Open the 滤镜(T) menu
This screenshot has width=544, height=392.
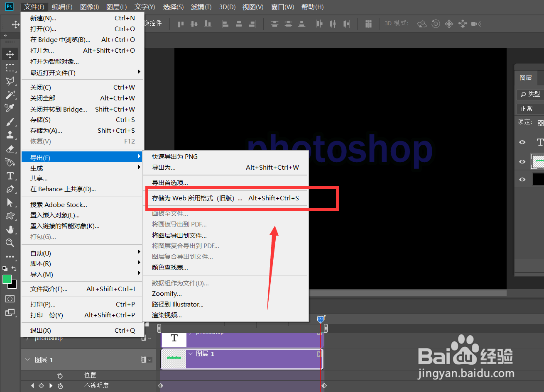tap(201, 7)
